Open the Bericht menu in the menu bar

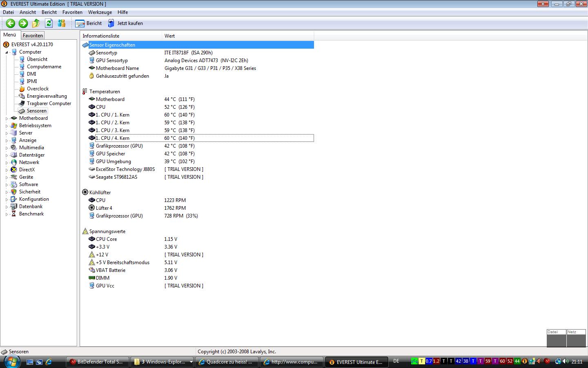click(49, 12)
